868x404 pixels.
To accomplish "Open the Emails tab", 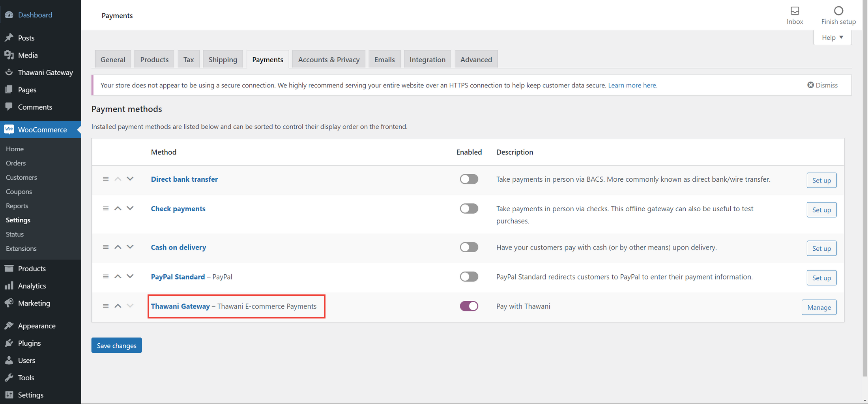I will tap(384, 59).
